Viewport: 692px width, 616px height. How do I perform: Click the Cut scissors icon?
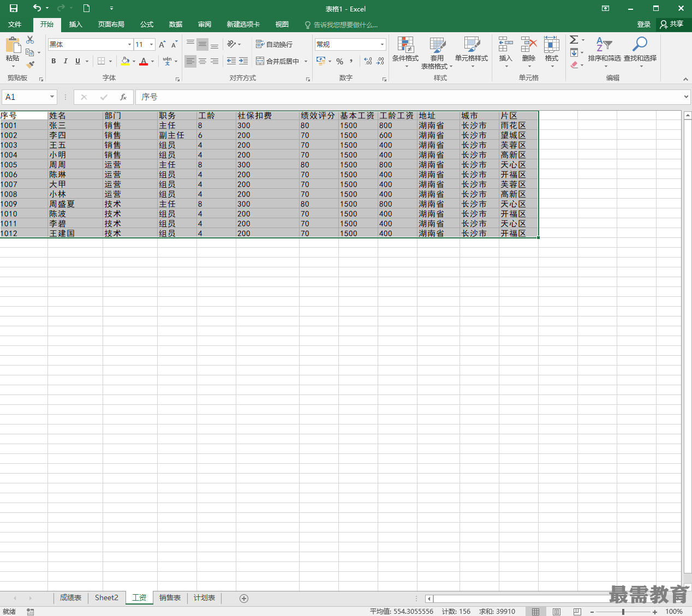[x=30, y=40]
